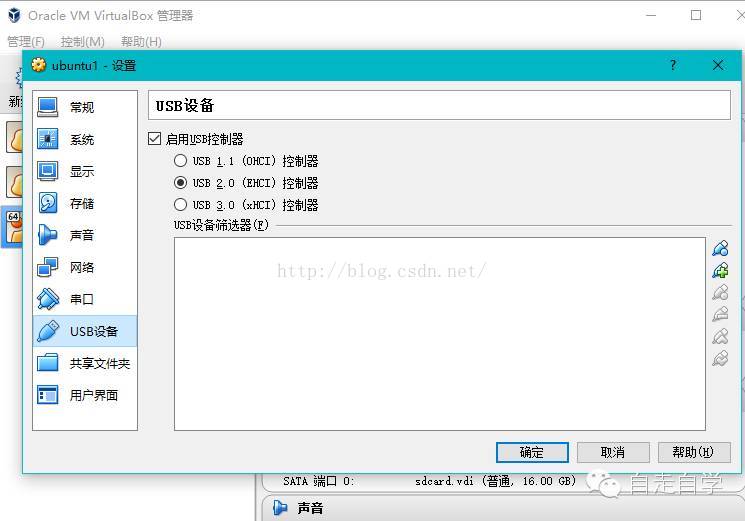This screenshot has height=521, width=745.
Task: Click the 帮助(H) help button
Action: (694, 452)
